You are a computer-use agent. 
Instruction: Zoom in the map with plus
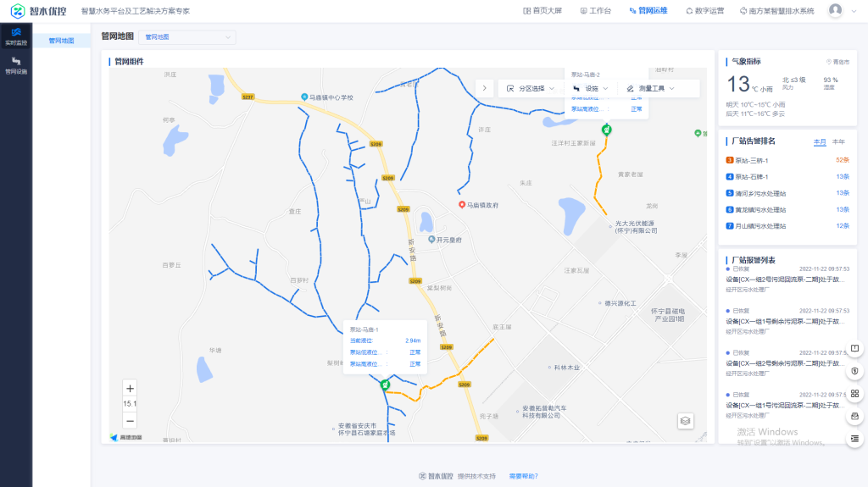(130, 389)
